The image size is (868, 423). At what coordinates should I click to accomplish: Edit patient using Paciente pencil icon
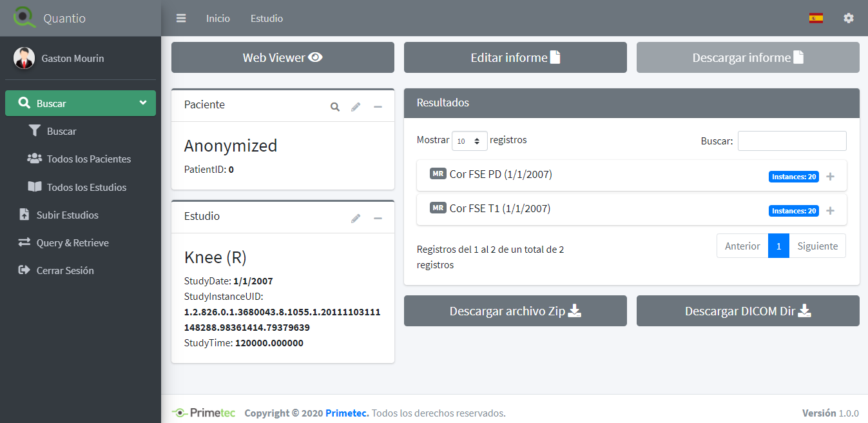pyautogui.click(x=356, y=107)
